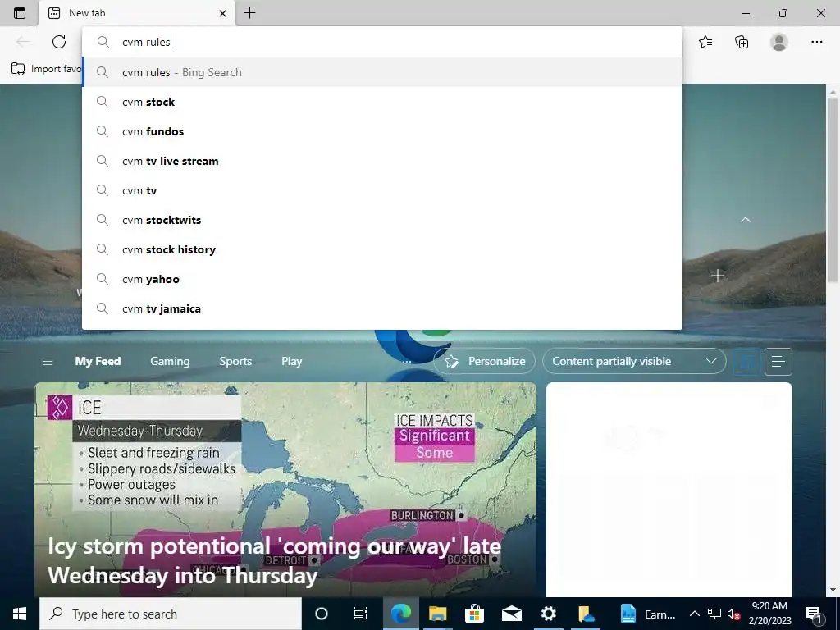Open the folder-with-cloud taskbar icon

(x=586, y=614)
